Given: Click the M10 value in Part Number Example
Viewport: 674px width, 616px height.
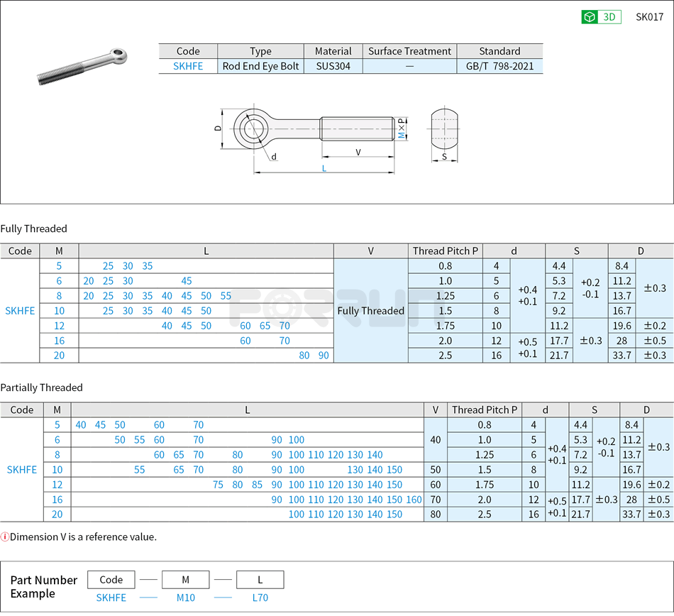Looking at the screenshot, I should click(x=184, y=598).
